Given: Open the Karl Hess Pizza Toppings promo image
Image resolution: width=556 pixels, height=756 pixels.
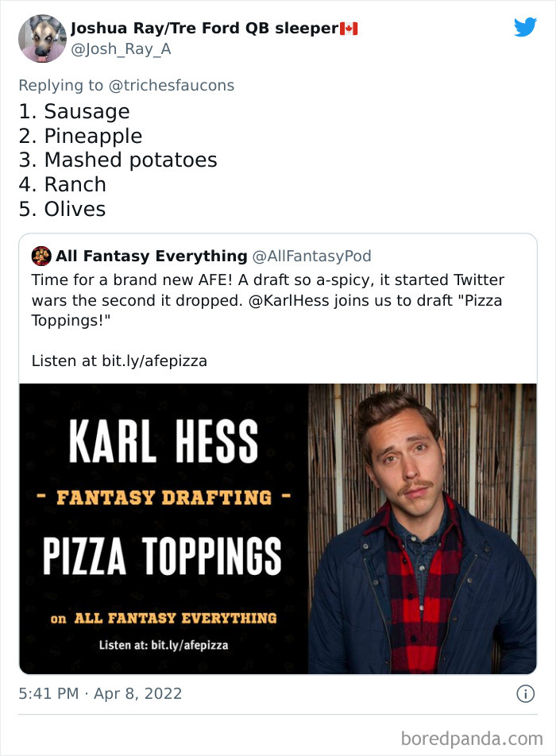Looking at the screenshot, I should 164,528.
